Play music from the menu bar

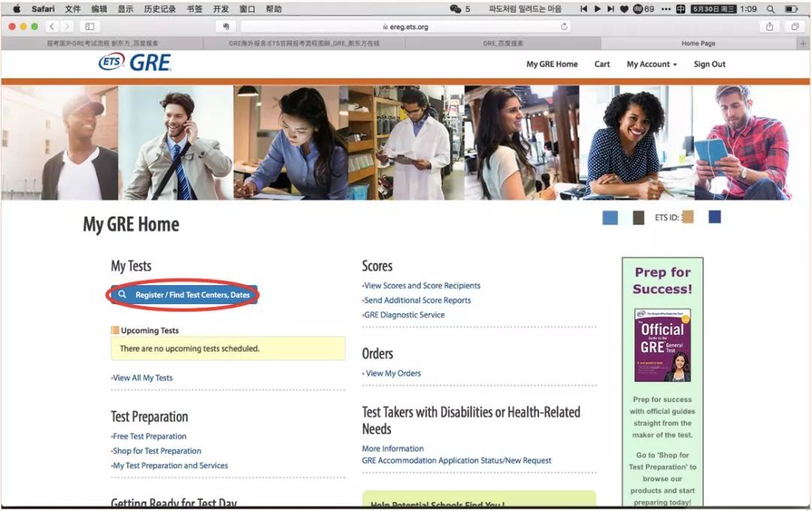click(x=597, y=9)
